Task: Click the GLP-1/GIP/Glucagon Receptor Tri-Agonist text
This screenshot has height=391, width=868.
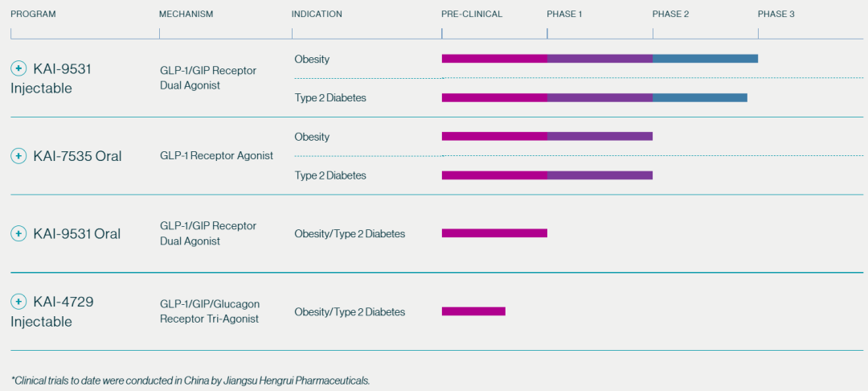Action: point(210,311)
